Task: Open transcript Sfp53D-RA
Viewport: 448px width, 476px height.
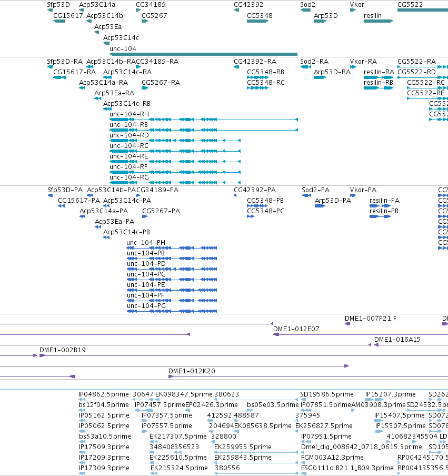Action: (x=50, y=67)
